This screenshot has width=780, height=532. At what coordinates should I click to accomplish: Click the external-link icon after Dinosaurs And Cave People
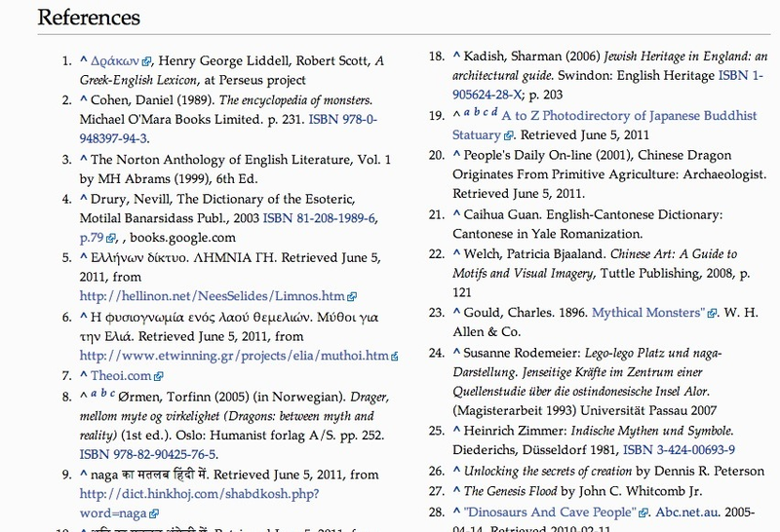coord(643,513)
